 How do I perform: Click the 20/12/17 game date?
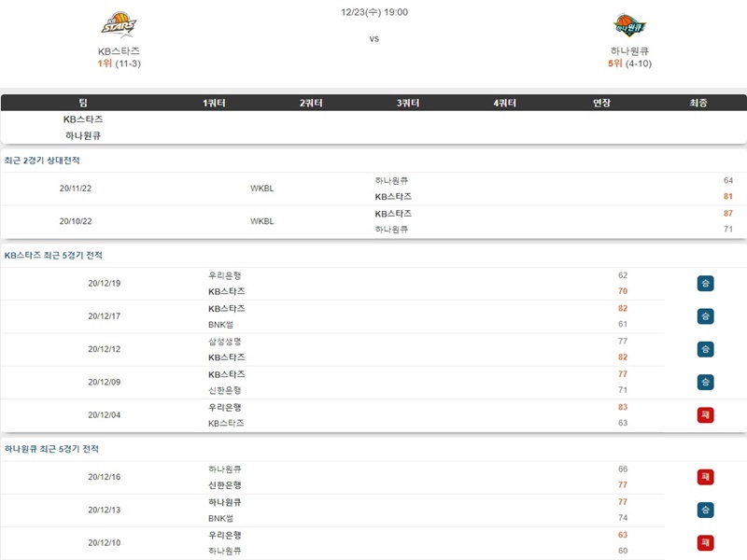(105, 316)
